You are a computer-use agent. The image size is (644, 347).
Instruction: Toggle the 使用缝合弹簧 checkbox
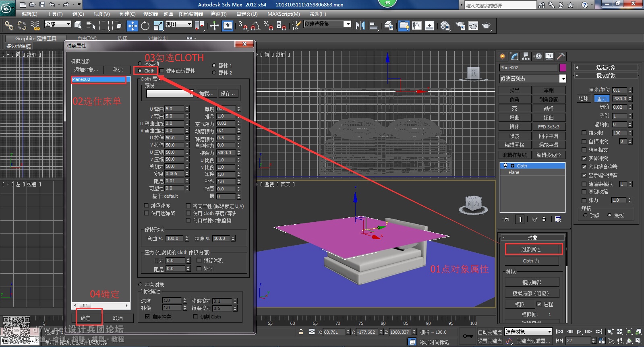point(584,167)
